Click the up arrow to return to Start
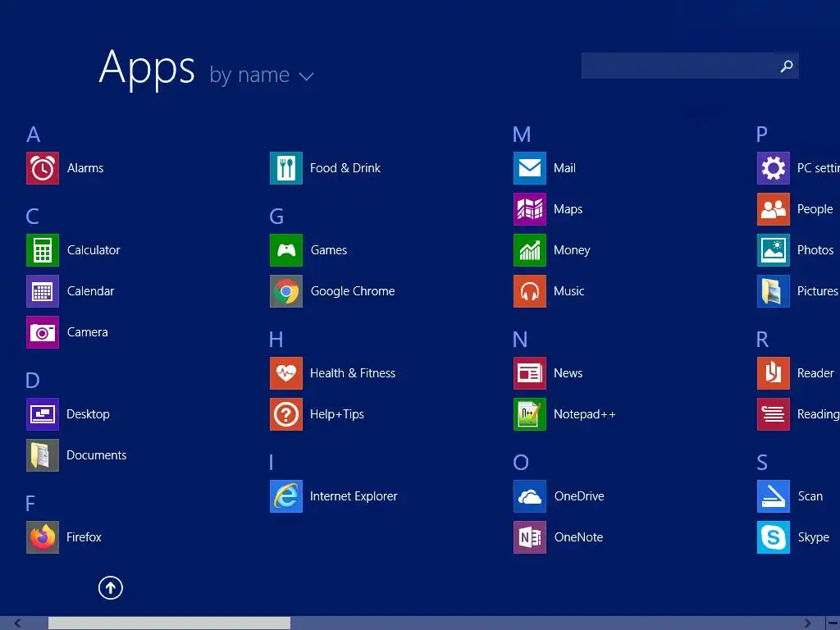The image size is (840, 630). 111,588
